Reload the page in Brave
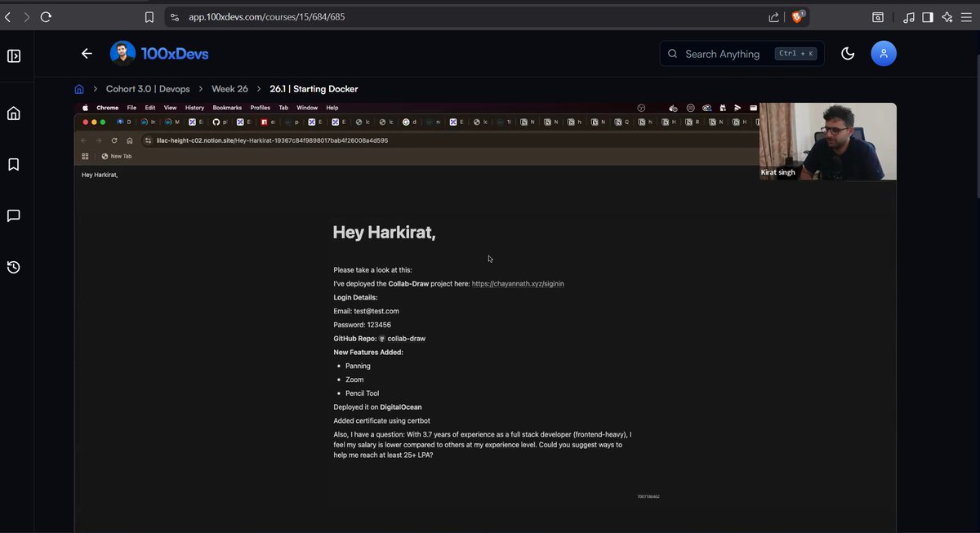 click(x=46, y=16)
